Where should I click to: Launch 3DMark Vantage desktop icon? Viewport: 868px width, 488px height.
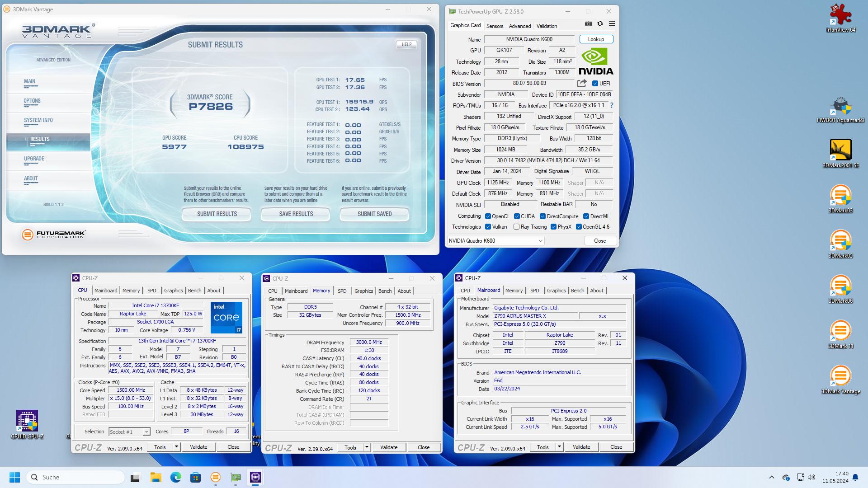pyautogui.click(x=840, y=380)
